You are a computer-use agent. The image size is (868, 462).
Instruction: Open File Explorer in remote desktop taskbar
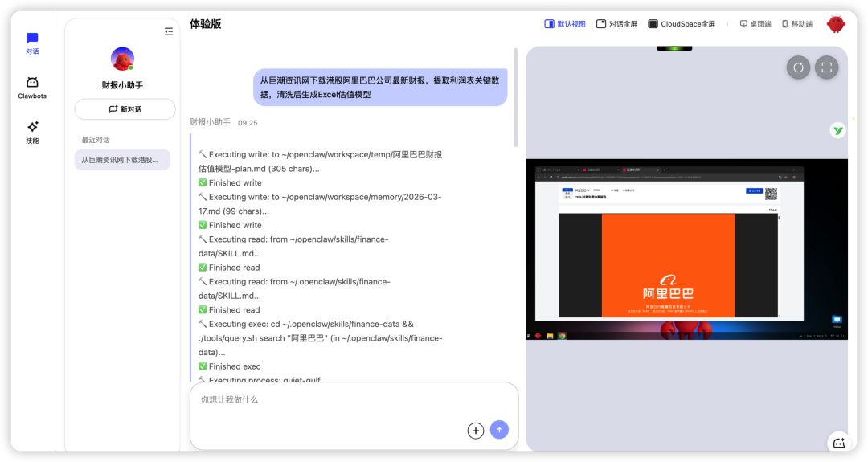(550, 336)
